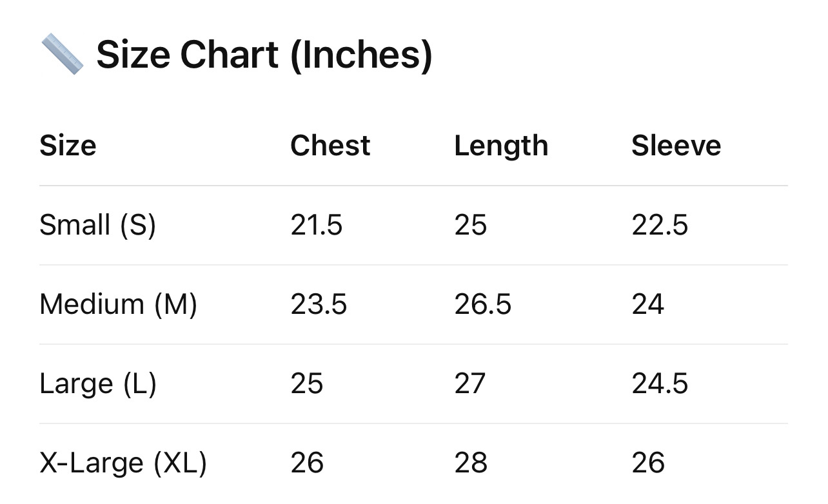Select the Medium chest value 23.5

click(319, 304)
